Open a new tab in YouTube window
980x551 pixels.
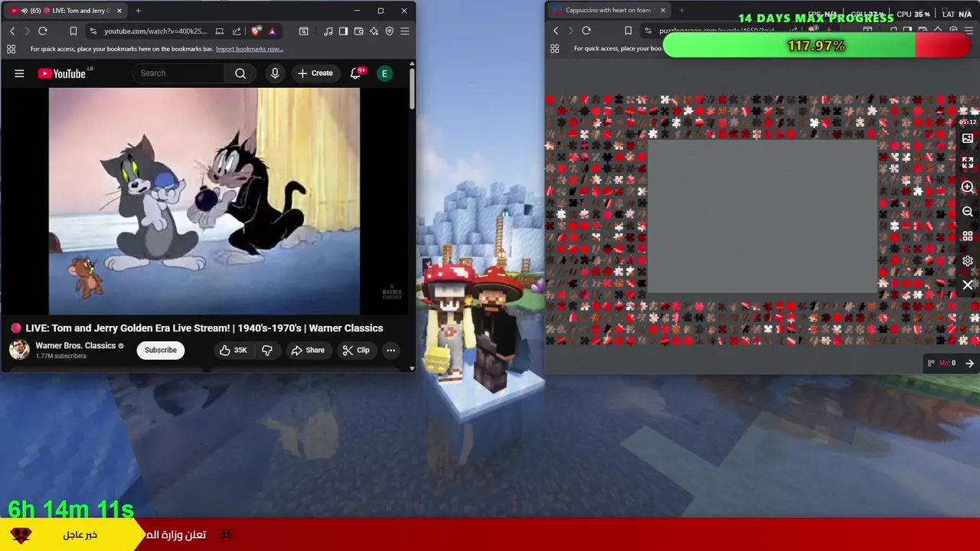138,11
